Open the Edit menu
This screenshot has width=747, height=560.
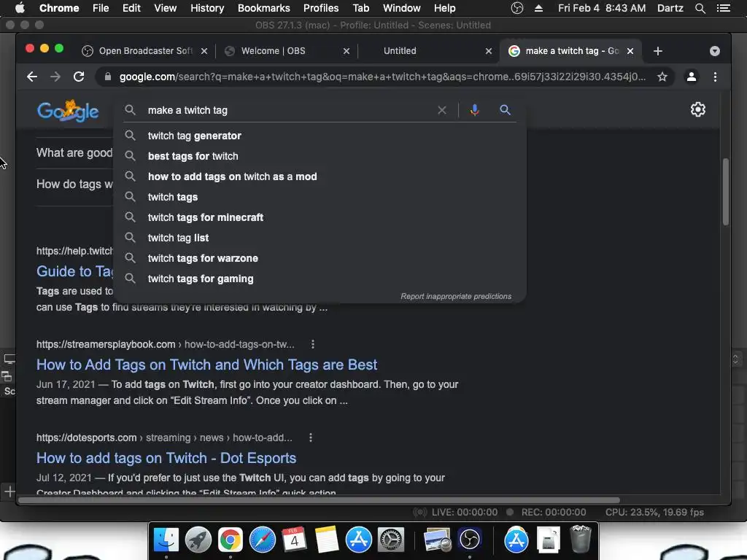pos(131,8)
